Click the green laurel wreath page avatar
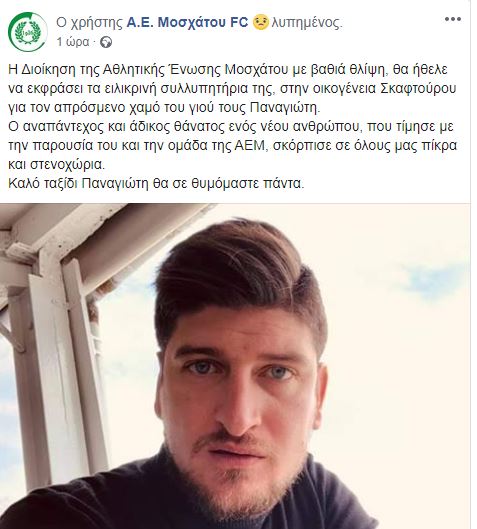This screenshot has width=477, height=529. pos(28,32)
